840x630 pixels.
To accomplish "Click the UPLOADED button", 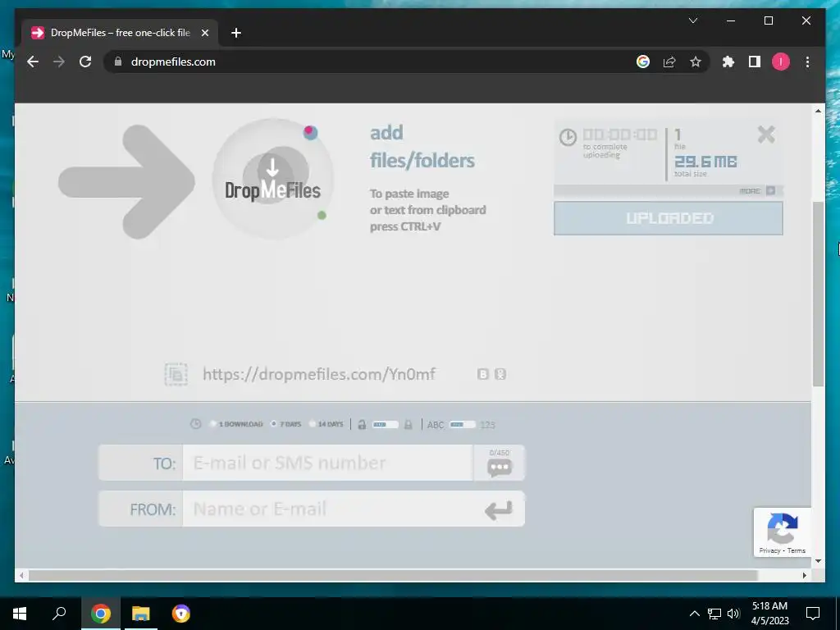I will (x=669, y=218).
